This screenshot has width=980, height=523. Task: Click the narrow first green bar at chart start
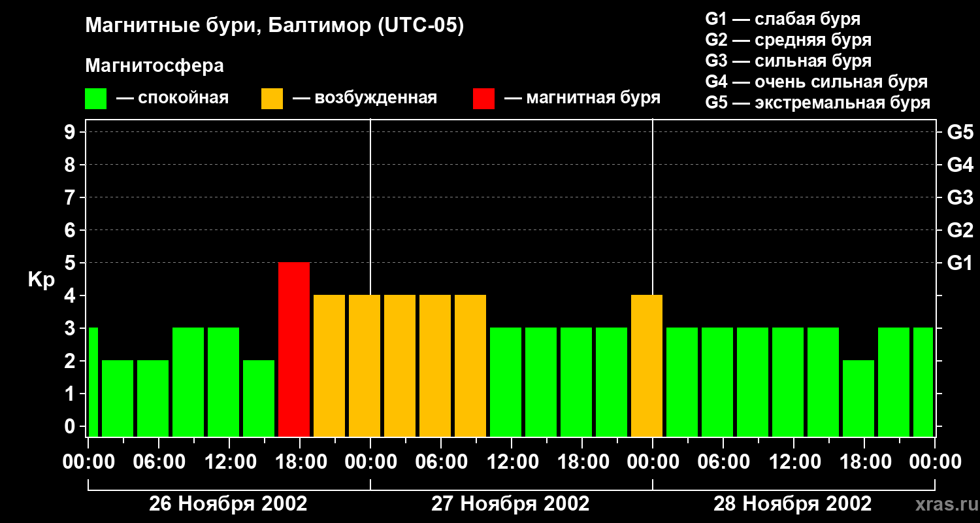[93, 382]
